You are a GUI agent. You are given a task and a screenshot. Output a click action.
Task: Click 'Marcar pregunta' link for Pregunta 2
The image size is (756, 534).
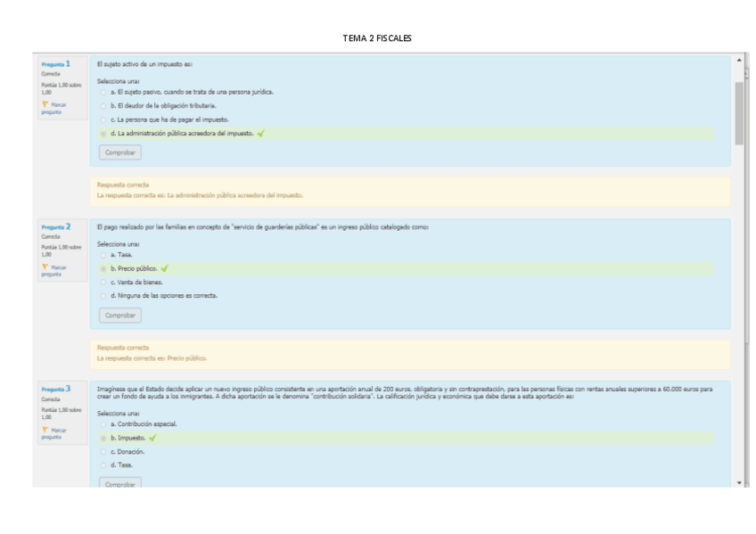click(54, 270)
